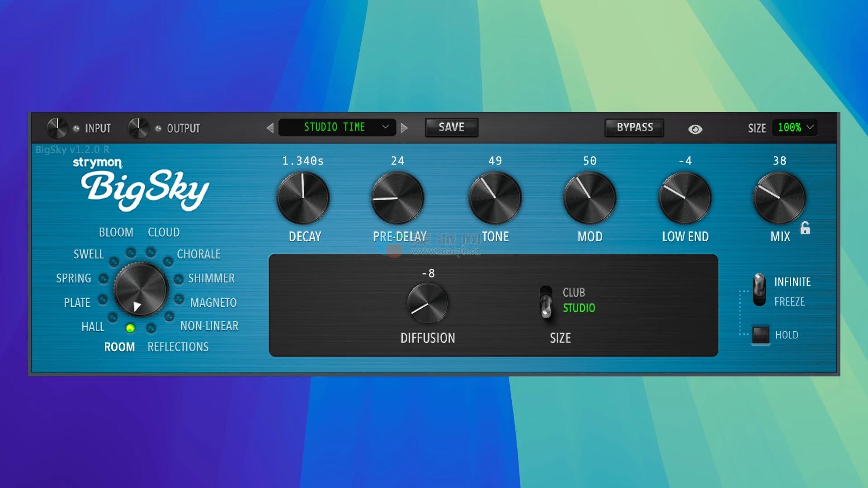Click the MIX knob
The height and width of the screenshot is (488, 868).
click(780, 198)
